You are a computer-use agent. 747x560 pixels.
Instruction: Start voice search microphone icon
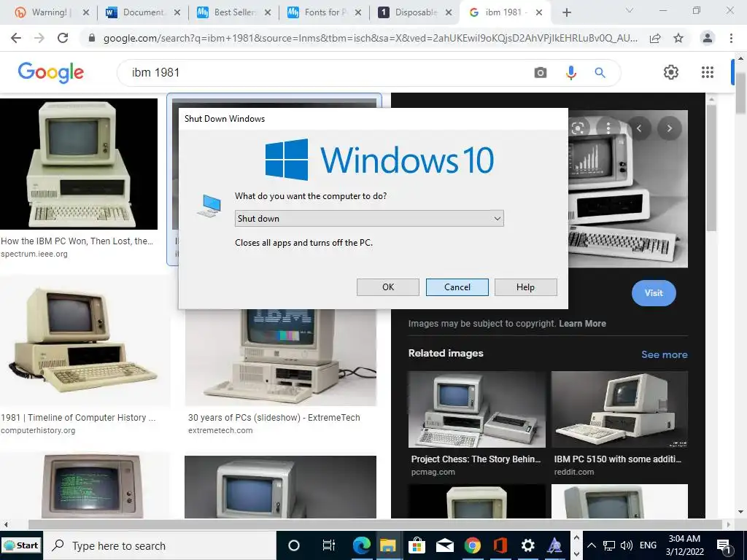click(570, 72)
